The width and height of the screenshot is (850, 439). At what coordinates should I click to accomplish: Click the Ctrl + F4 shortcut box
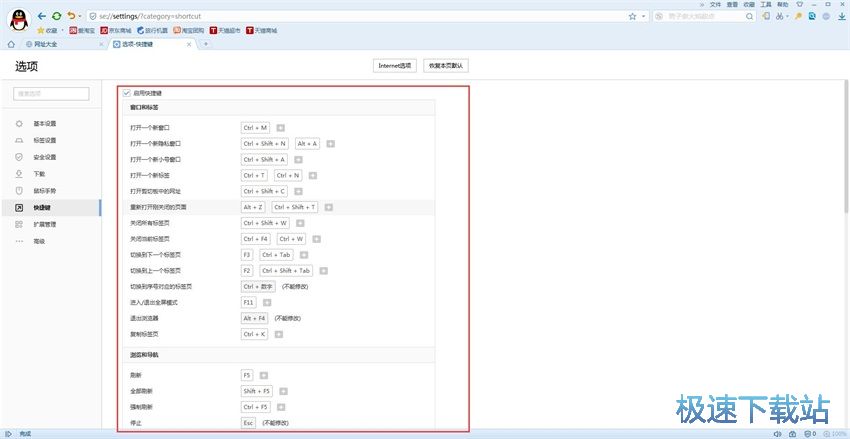coord(255,239)
